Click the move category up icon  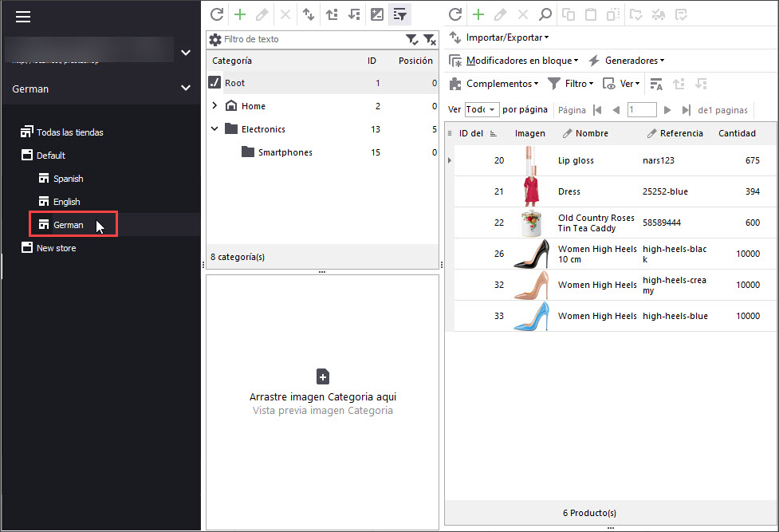click(332, 14)
